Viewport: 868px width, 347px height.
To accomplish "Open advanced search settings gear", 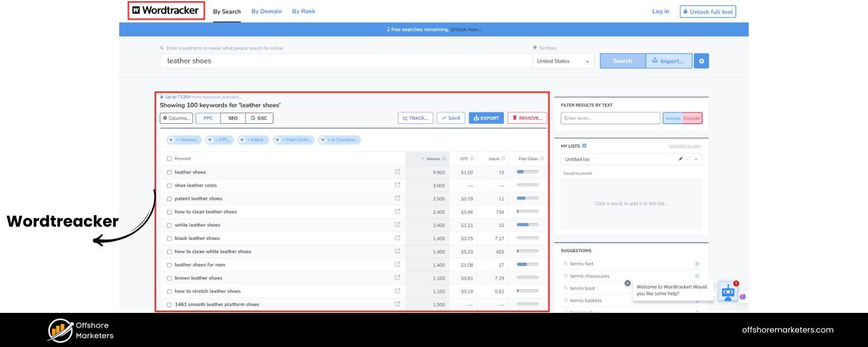I will [x=701, y=60].
